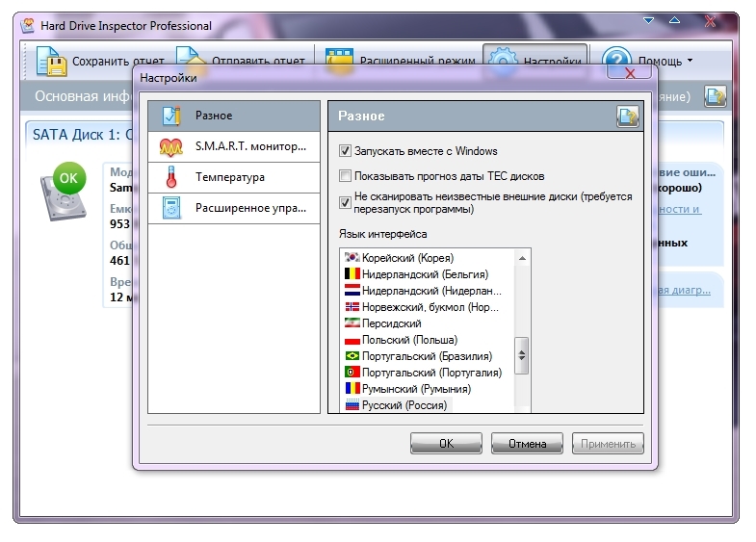Screen dimensions: 756x542
Task: Uncheck Не сканировать неизвестные внешние диски
Action: coord(346,202)
